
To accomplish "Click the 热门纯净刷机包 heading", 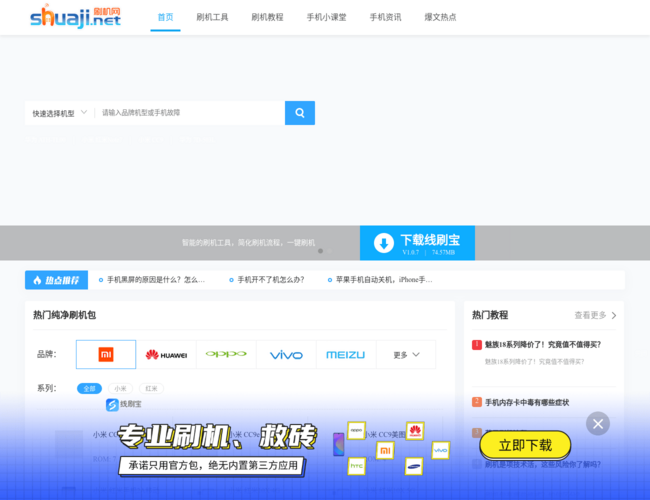I will (65, 315).
